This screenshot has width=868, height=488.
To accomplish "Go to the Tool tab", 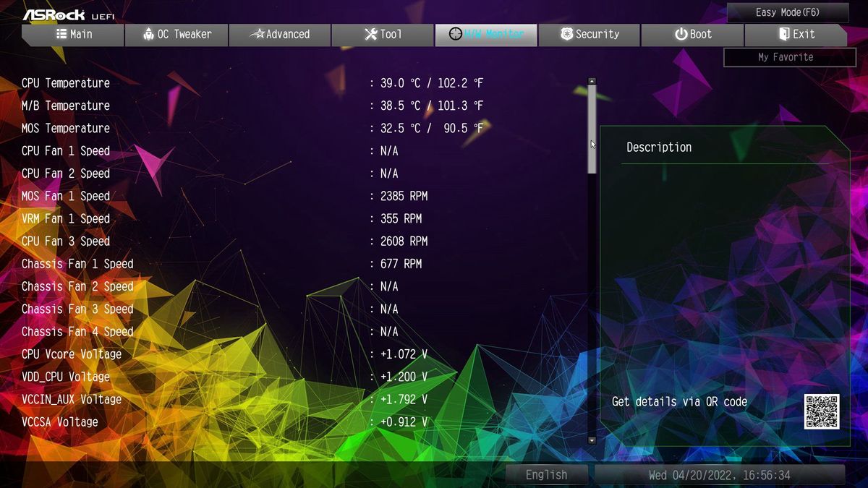I will tap(383, 35).
